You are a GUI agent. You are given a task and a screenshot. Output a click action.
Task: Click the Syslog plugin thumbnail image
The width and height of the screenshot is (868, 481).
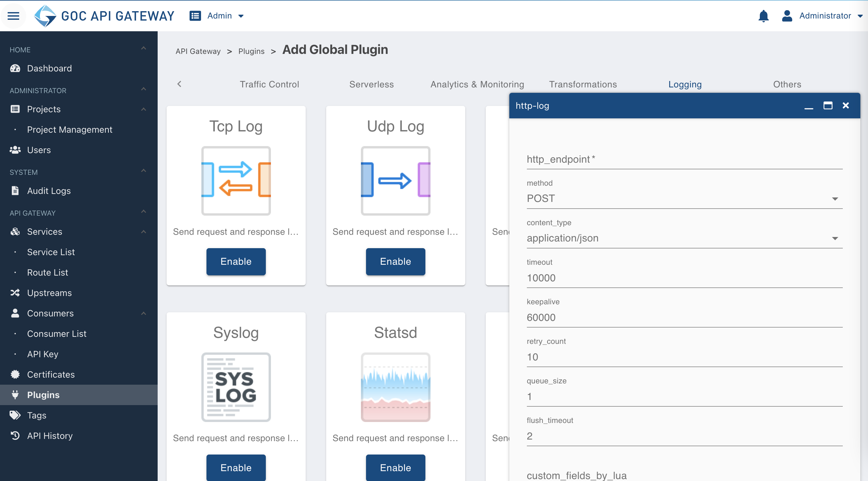coord(236,387)
